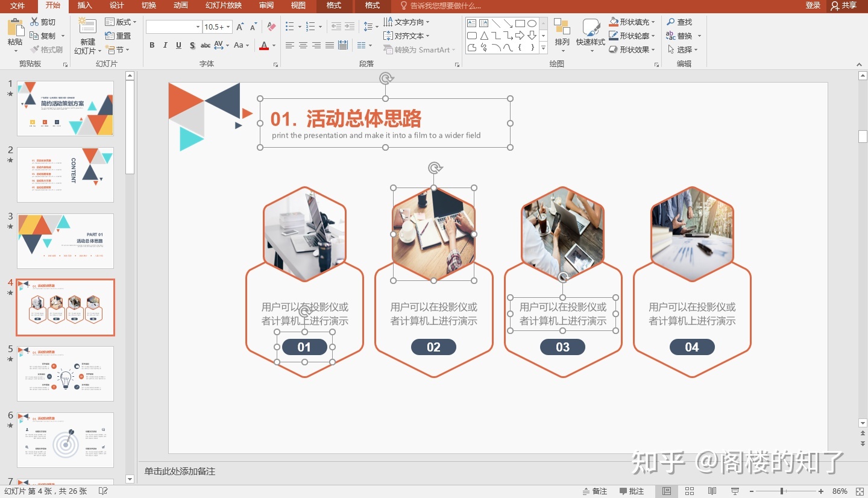Toggle bold formatting

(x=152, y=45)
